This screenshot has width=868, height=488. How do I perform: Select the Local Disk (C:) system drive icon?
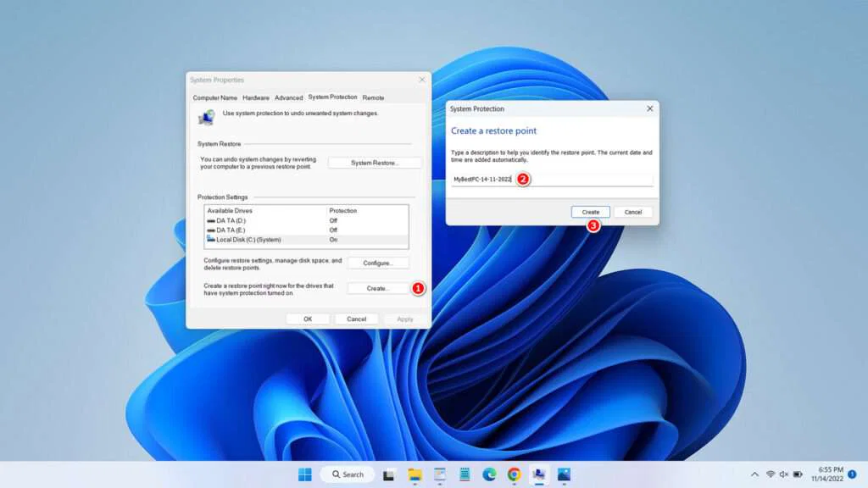210,238
